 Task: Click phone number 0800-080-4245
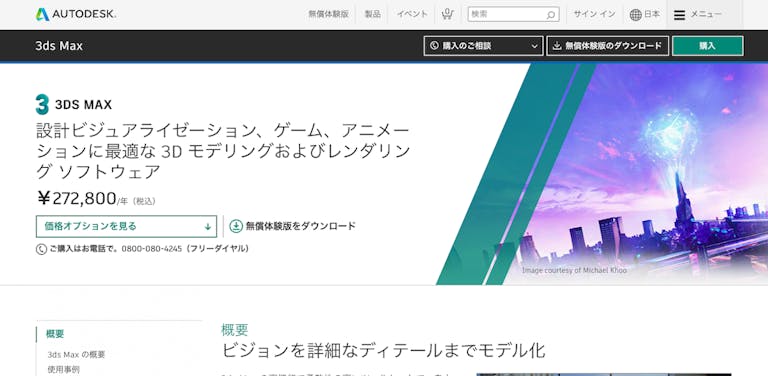151,249
